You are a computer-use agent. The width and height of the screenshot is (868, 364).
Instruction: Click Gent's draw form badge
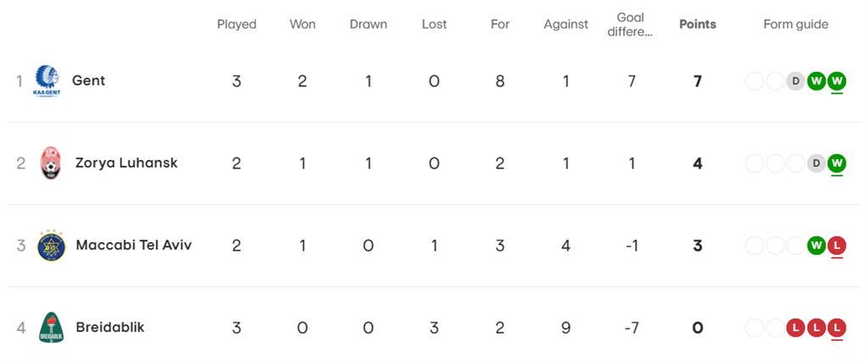click(x=796, y=81)
